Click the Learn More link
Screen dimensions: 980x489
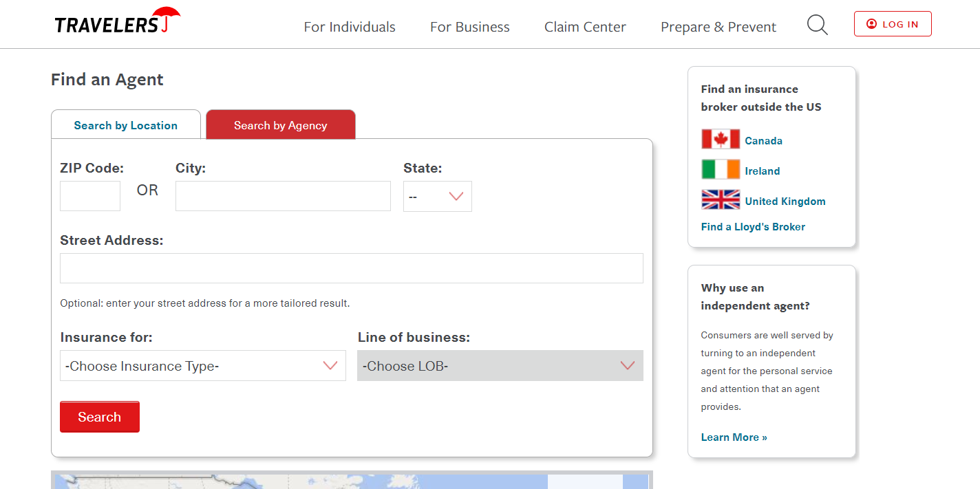[734, 437]
